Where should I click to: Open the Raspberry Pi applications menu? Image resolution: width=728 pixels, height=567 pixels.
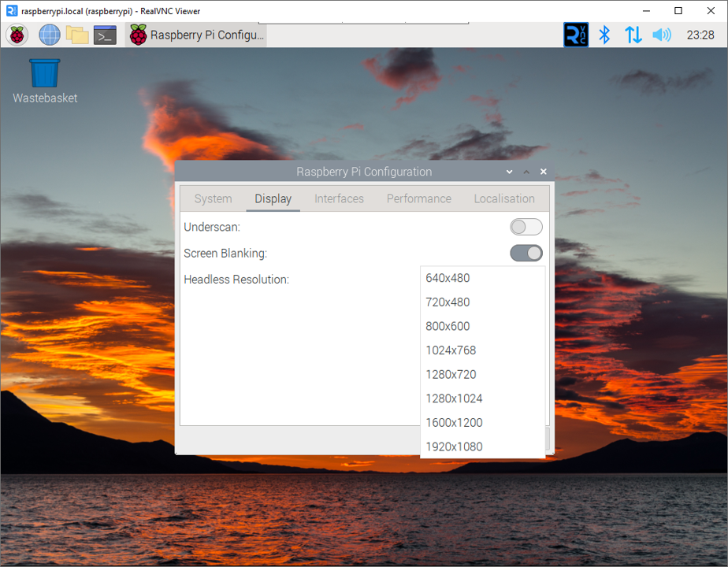click(x=17, y=35)
